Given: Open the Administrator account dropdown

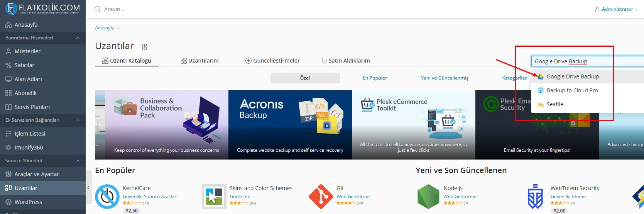Looking at the screenshot, I should click(617, 9).
